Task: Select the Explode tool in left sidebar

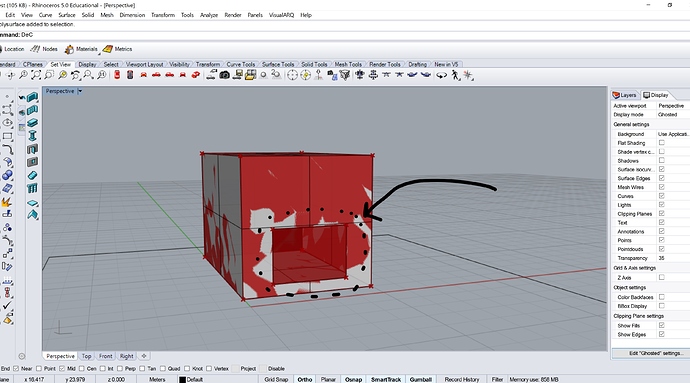Action: pos(7,202)
